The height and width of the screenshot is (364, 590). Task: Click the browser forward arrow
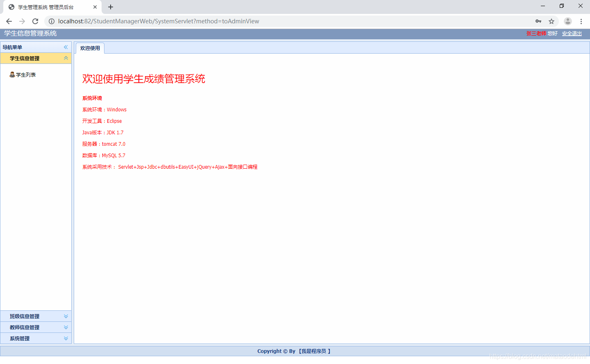click(x=22, y=21)
